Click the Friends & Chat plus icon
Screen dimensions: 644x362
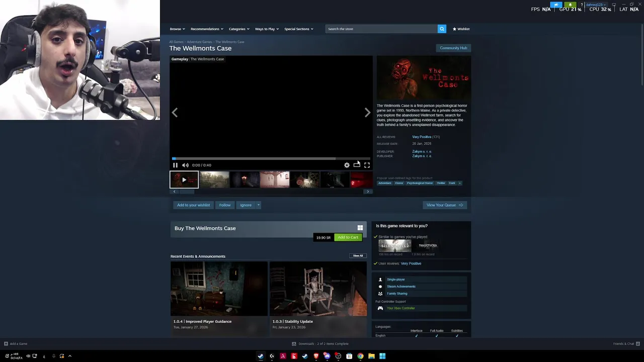[638, 344]
